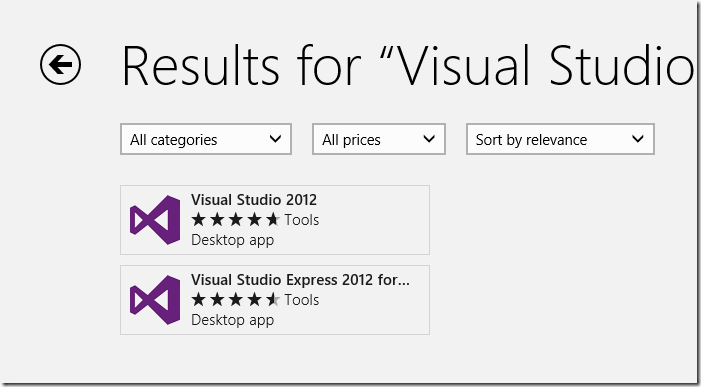Open the Visual Studio 2012 result title
Viewport: 701px width, 387px height.
254,200
